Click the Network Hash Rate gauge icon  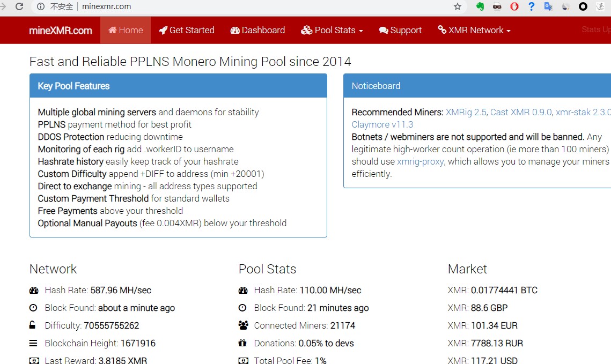point(34,290)
